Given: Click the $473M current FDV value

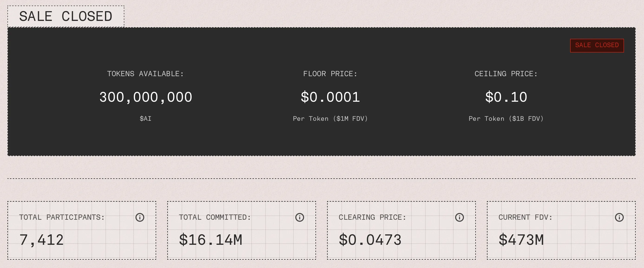Looking at the screenshot, I should coord(521,240).
